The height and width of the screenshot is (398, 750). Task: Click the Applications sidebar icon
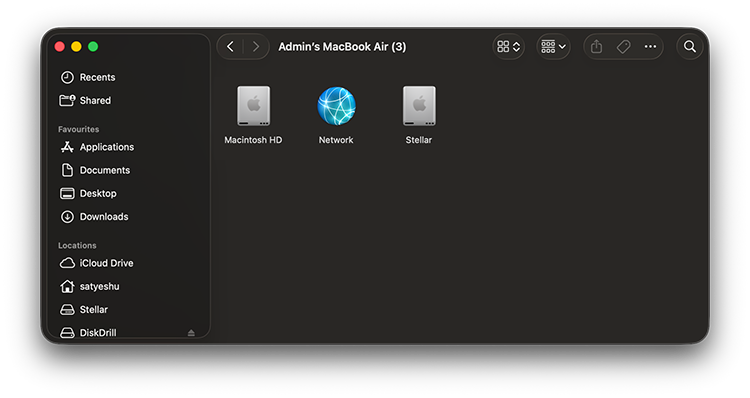(67, 147)
